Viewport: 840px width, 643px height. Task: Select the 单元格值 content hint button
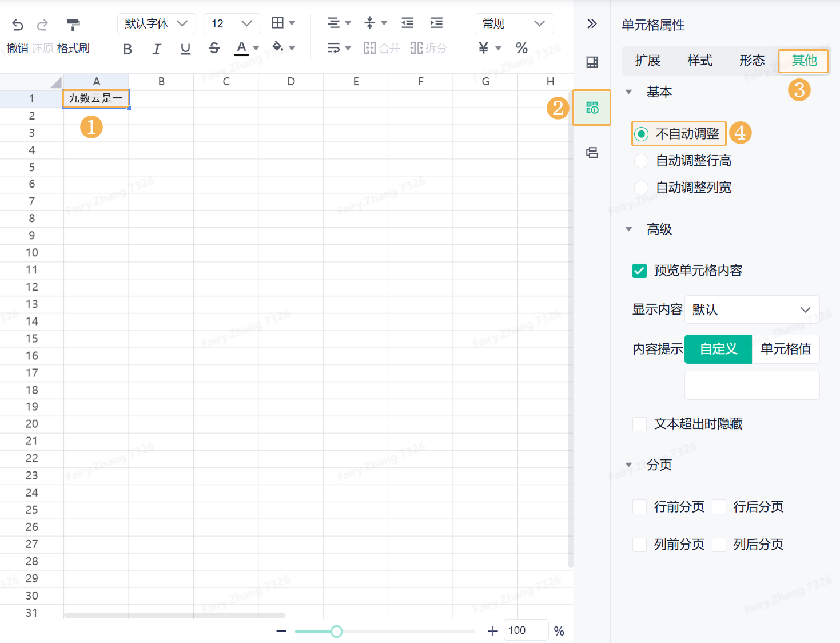click(x=786, y=349)
